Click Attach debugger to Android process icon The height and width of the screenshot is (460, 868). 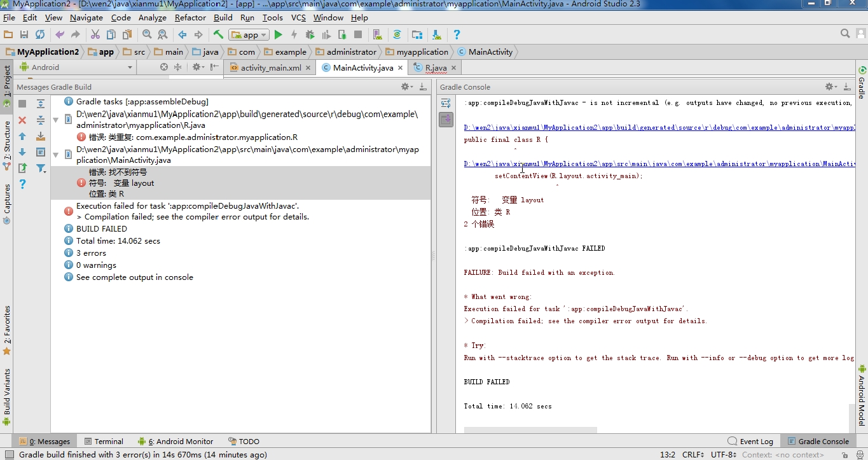pos(342,34)
